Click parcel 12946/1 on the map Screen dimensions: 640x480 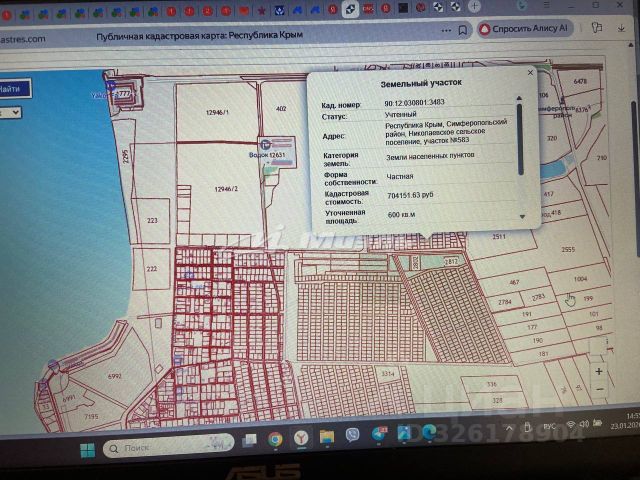[217, 112]
